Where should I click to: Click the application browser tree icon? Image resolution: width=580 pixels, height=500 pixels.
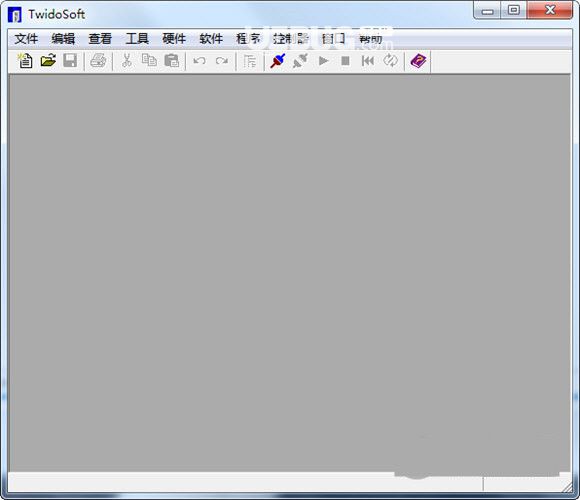[x=250, y=61]
